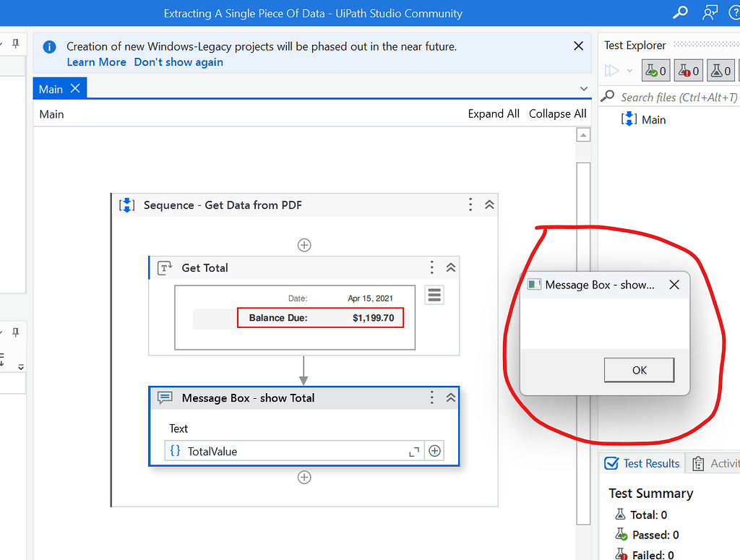Click the Run tests play icon in Test Explorer
Screen dimensions: 740x560
click(x=611, y=70)
